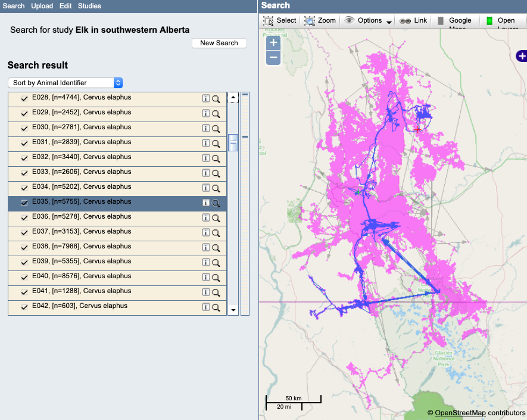Open the Studies menu
Viewport: 527px width, 420px height.
[89, 6]
